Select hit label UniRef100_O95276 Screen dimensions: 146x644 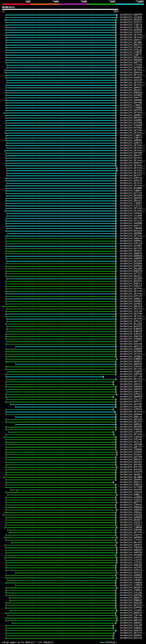point(131,180)
